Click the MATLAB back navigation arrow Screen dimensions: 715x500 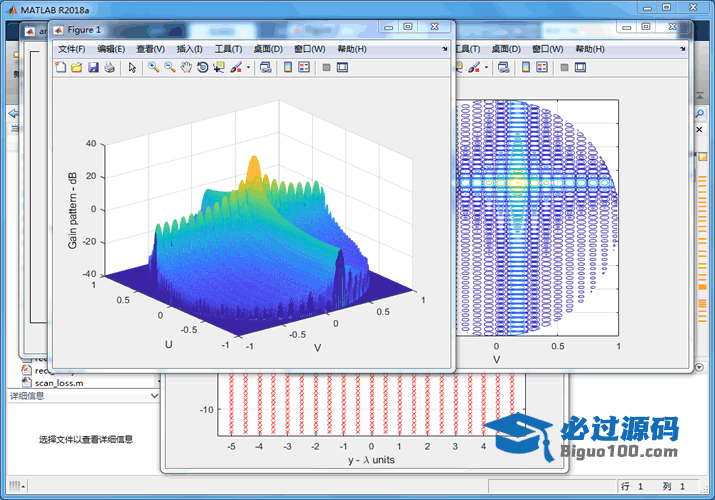tap(13, 113)
